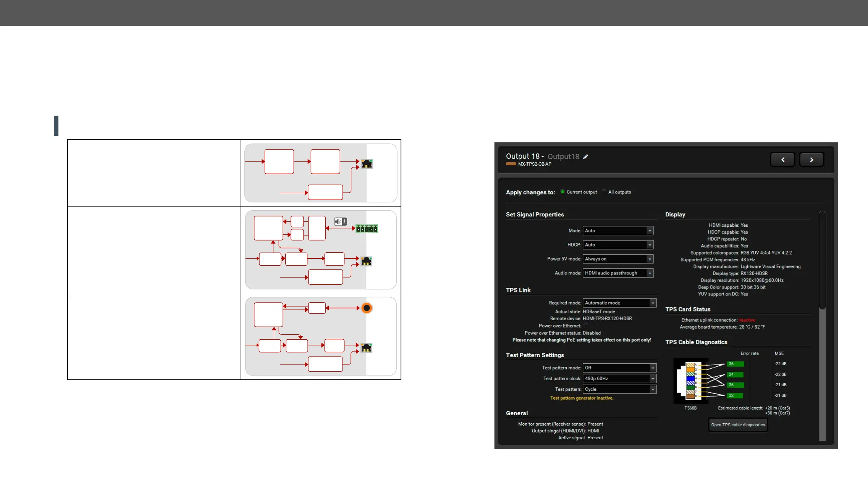Click the green Phoenix audio connector icon
868x487 pixels.
click(367, 229)
